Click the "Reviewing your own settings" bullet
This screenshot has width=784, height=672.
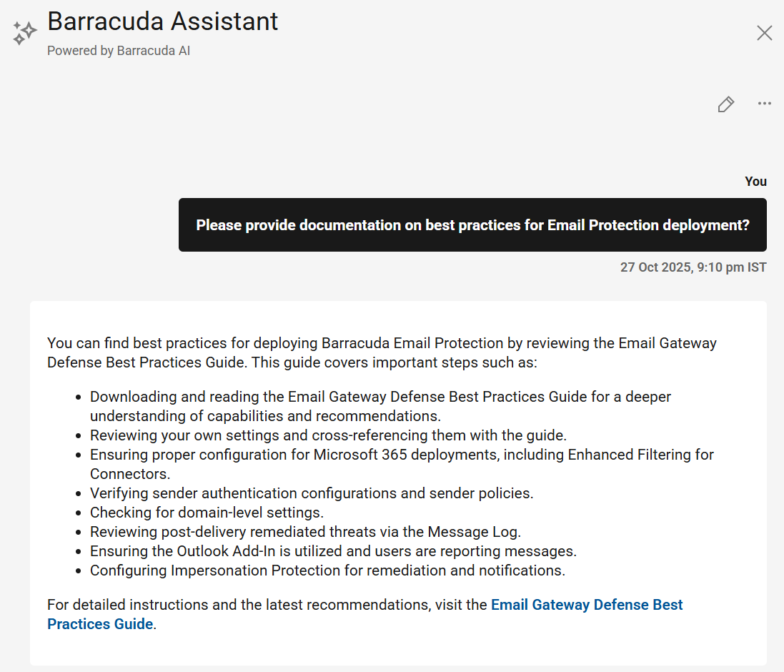pyautogui.click(x=328, y=435)
